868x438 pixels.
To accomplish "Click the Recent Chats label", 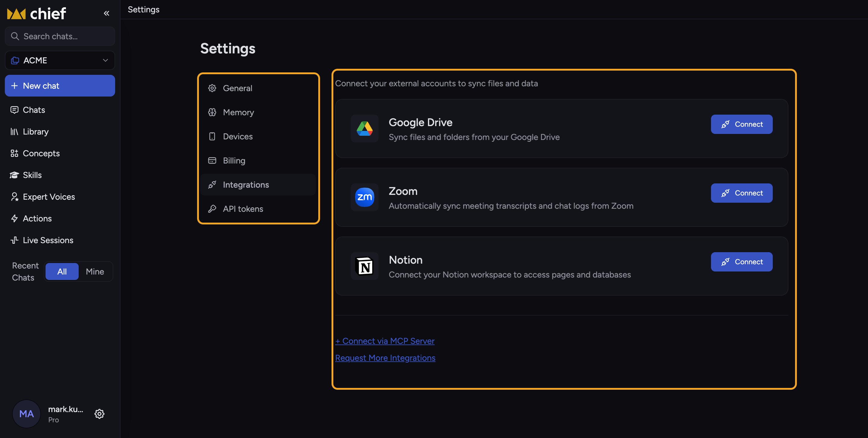I will coord(25,271).
